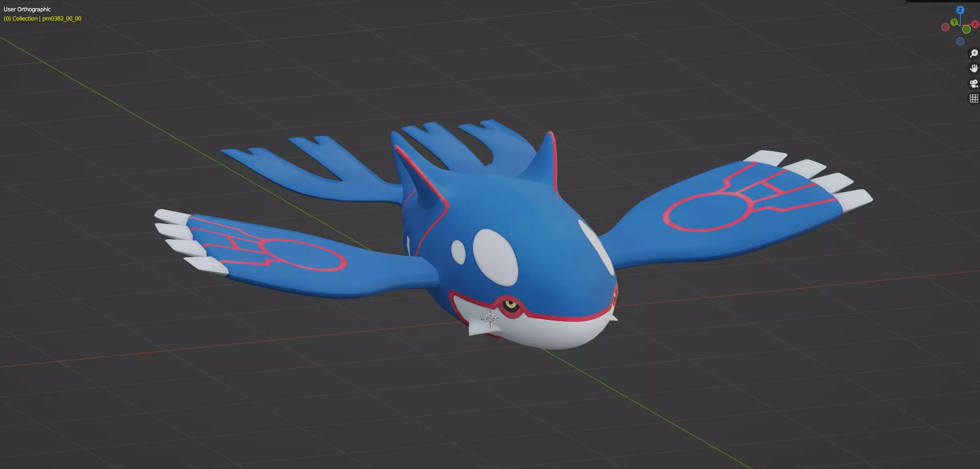The image size is (980, 469).
Task: Click the User Orthographic view label
Action: [27, 9]
